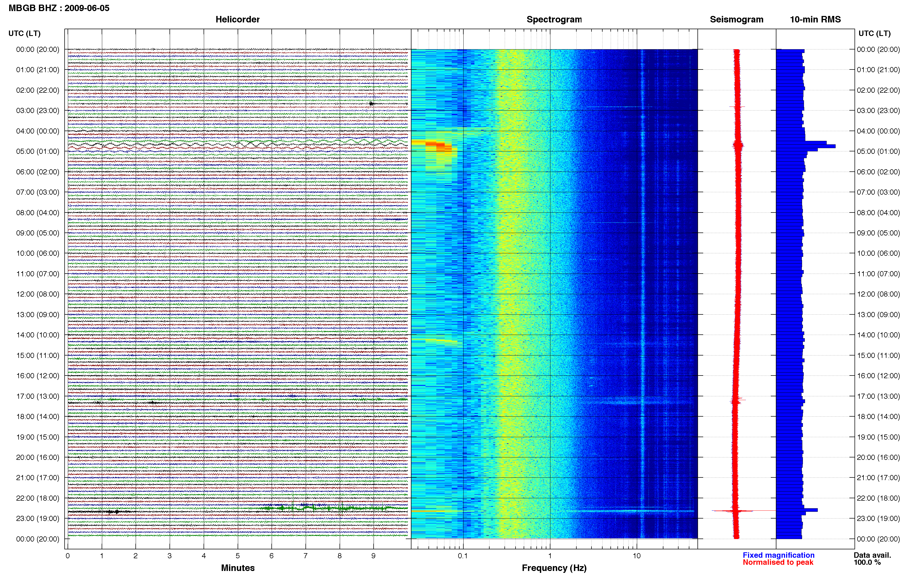Click the '5' minute tick label on Helicorder axis
The height and width of the screenshot is (578, 924).
[x=237, y=556]
